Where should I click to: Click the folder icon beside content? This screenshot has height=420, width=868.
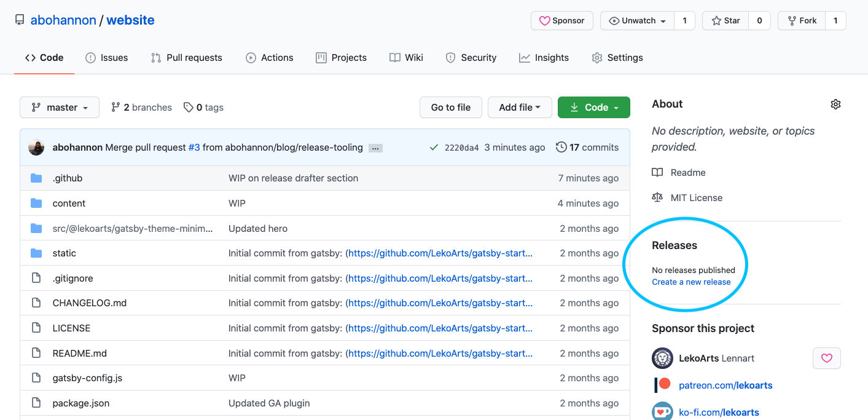coord(36,203)
